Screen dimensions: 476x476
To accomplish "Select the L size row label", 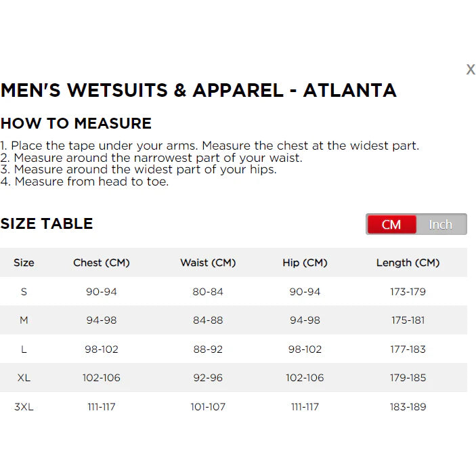I will pyautogui.click(x=24, y=349).
